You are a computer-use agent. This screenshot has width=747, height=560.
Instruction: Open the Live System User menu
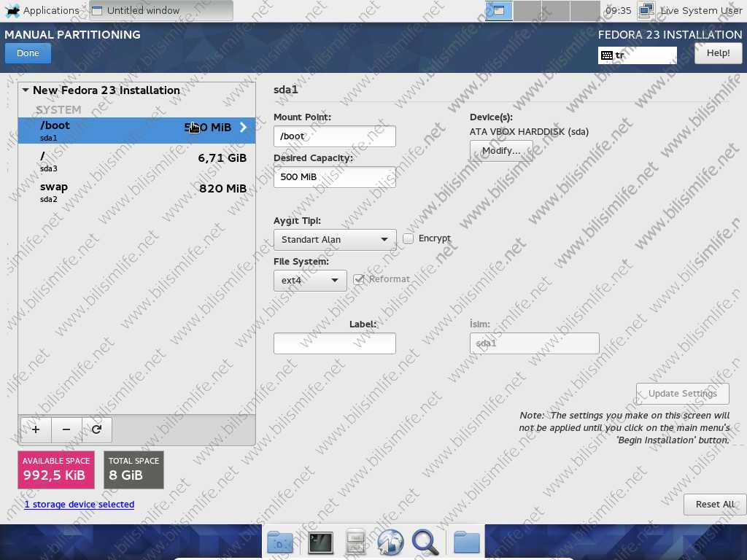click(701, 10)
